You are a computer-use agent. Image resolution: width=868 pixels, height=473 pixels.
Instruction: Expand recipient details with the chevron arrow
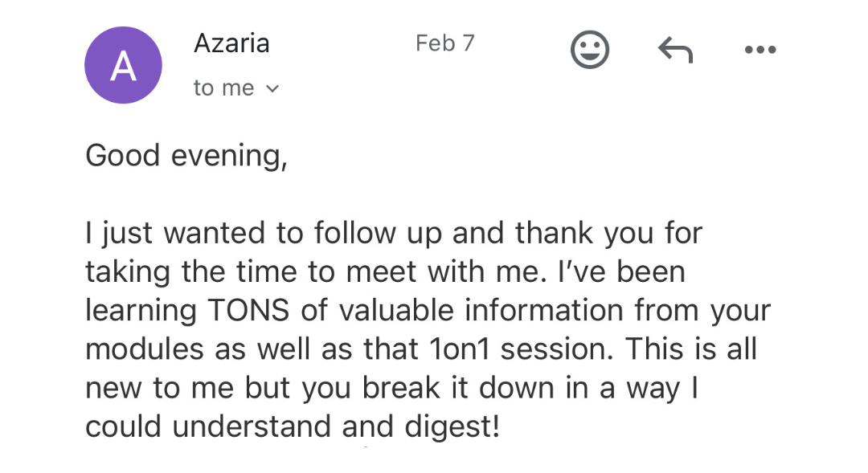(x=272, y=88)
